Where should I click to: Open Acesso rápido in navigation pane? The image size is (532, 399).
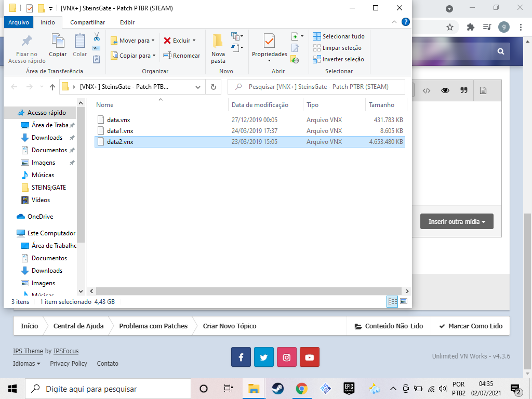click(46, 113)
